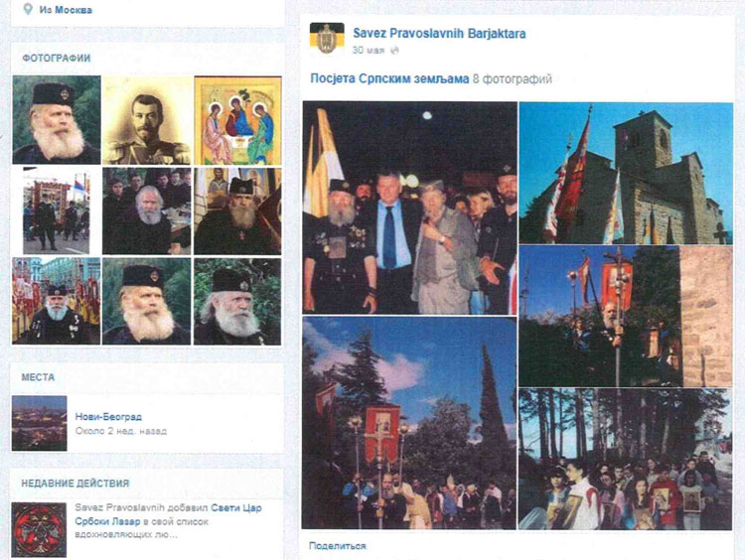This screenshot has width=745, height=560.
Task: Click the Нови-Београд night city thumbnail
Action: [40, 423]
